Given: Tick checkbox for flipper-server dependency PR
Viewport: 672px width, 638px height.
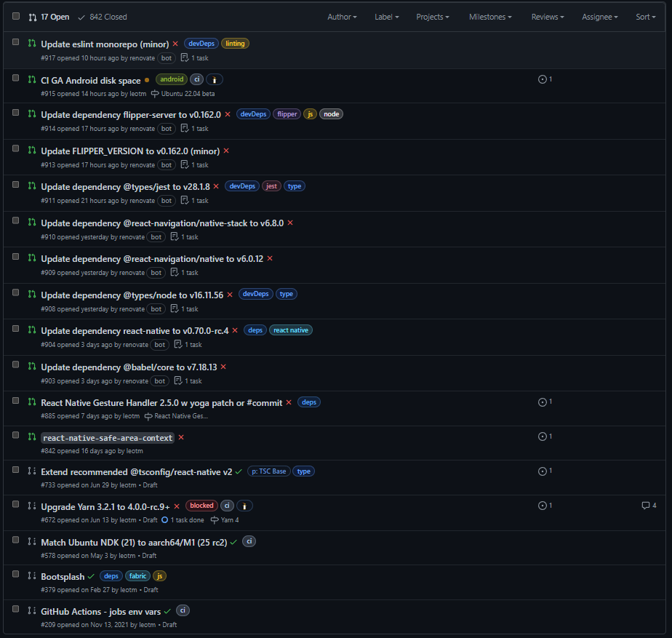Looking at the screenshot, I should click(x=16, y=113).
